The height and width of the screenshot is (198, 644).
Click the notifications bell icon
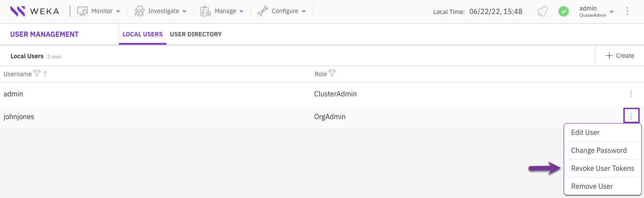[543, 12]
